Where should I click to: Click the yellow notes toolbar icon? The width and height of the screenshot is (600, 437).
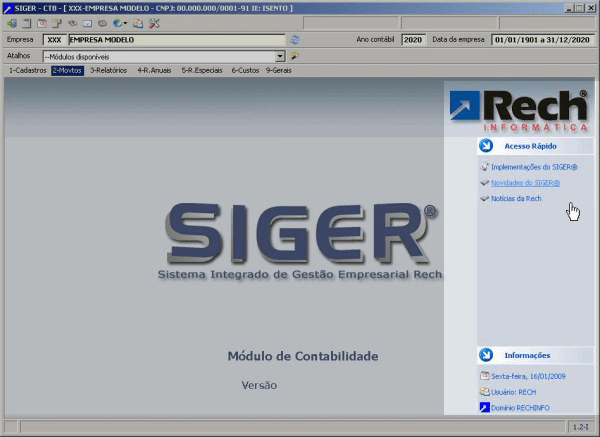point(57,24)
